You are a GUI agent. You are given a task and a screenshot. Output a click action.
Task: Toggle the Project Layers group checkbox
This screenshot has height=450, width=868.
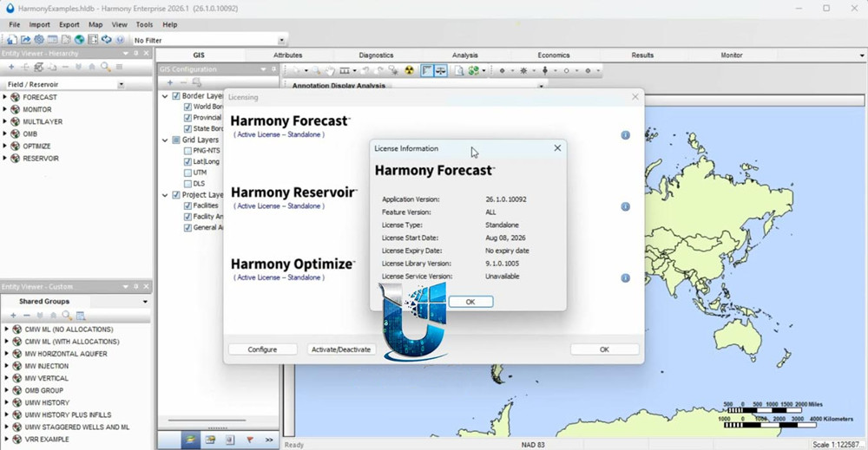pos(176,194)
